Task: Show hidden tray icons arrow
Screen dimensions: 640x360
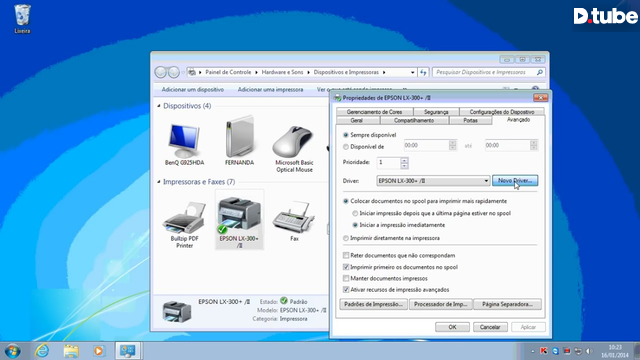Action: click(532, 351)
